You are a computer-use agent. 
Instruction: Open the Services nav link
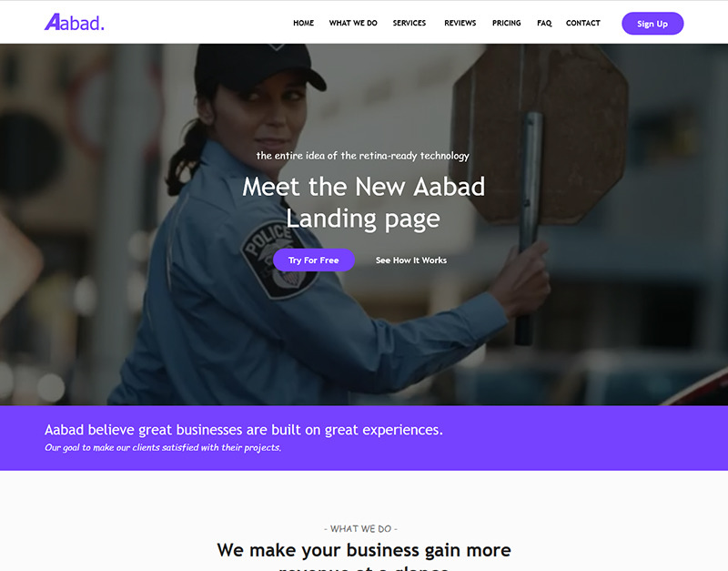coord(409,23)
